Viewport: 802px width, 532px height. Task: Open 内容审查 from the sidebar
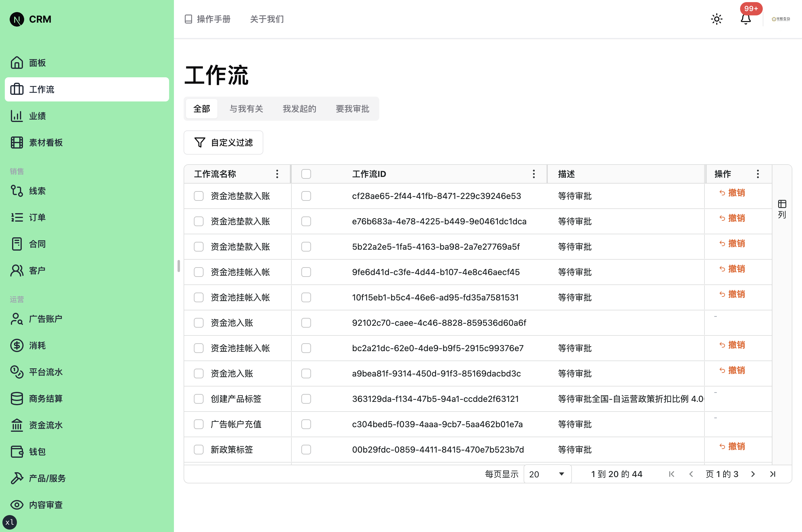[x=46, y=505]
